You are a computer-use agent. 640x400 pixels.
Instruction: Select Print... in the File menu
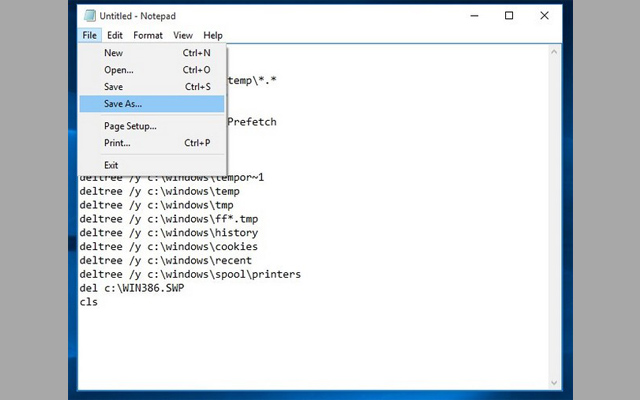point(117,143)
